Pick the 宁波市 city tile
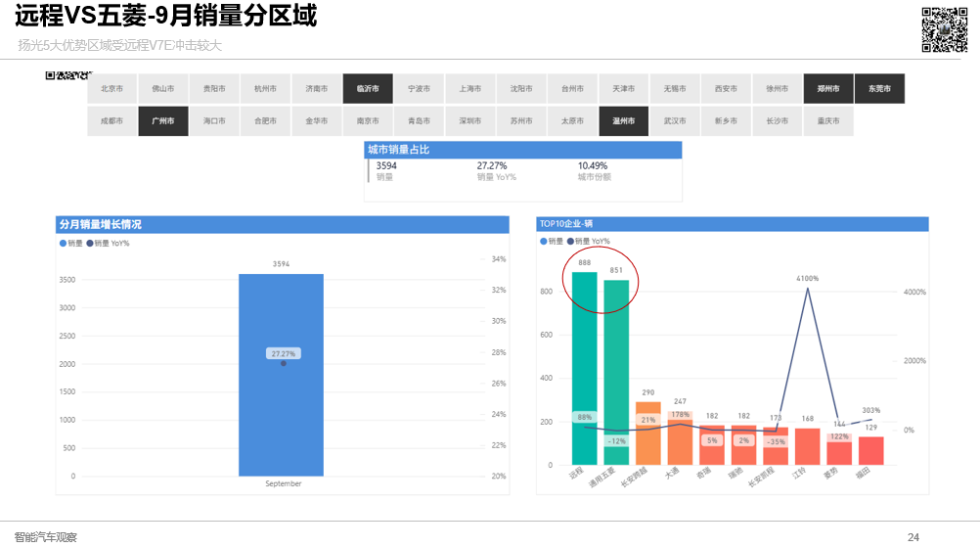The width and height of the screenshot is (980, 548). (x=419, y=89)
